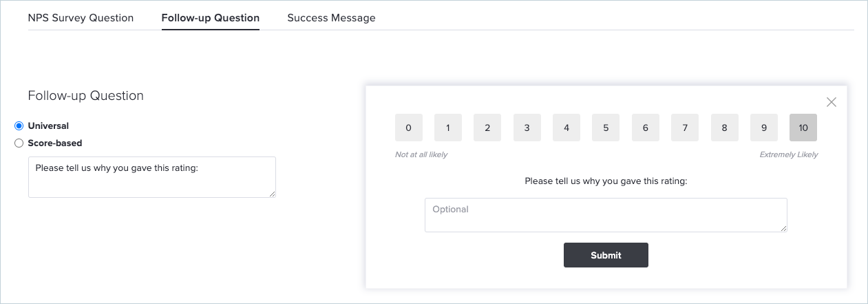Select the highlighted 10 rating box
Viewport: 868px width, 304px height.
tap(803, 128)
